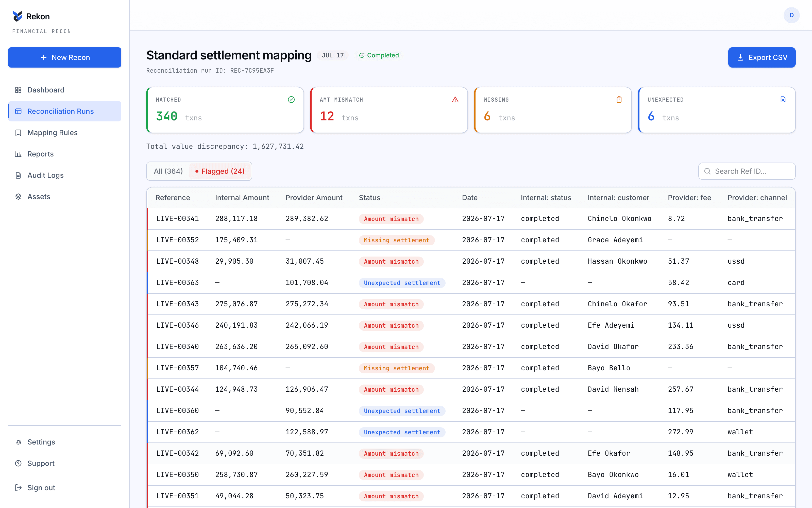Click the Settings gear icon
Viewport: 812px width, 508px height.
click(x=19, y=442)
